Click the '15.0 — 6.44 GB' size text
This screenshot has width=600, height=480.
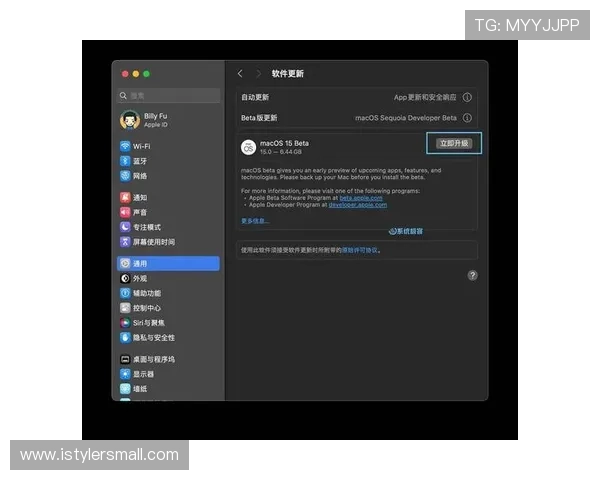(281, 152)
